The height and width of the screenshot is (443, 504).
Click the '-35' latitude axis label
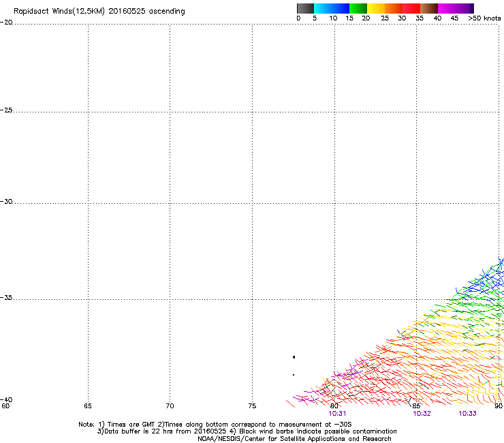[6, 298]
